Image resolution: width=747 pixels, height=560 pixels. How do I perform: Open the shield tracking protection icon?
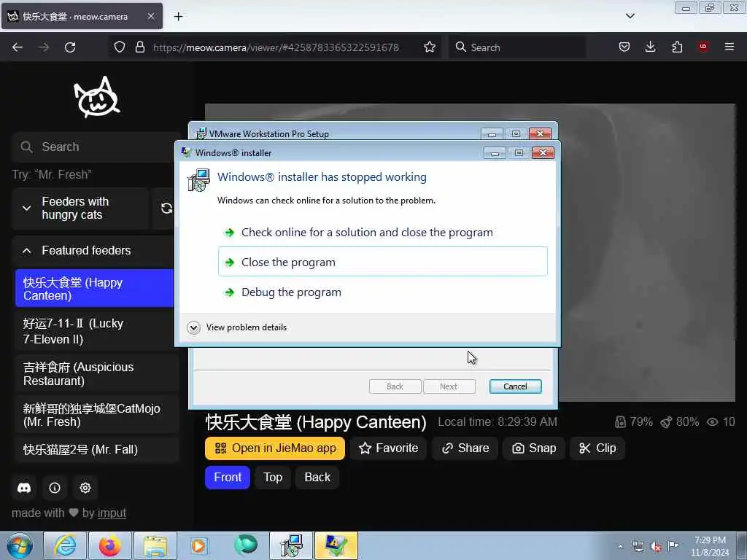pyautogui.click(x=120, y=47)
